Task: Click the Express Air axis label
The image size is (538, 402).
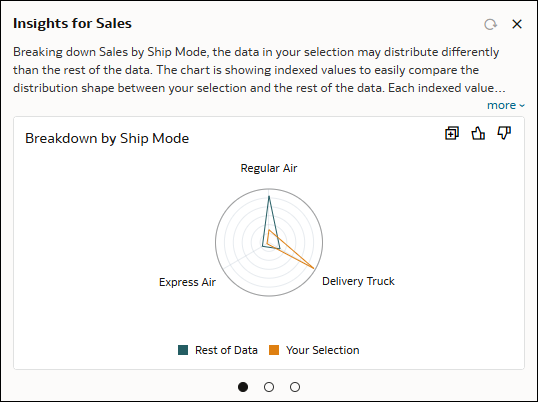Action: click(x=187, y=282)
